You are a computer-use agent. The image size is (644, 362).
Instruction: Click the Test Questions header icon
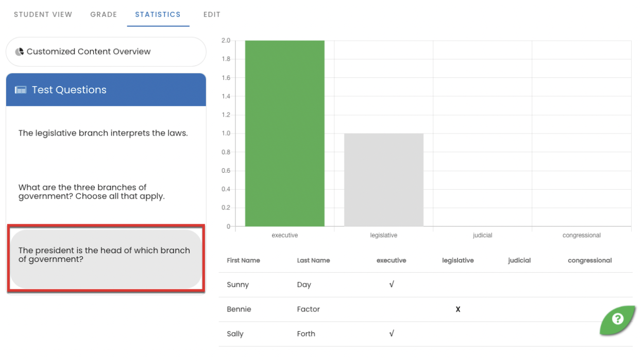tap(21, 90)
